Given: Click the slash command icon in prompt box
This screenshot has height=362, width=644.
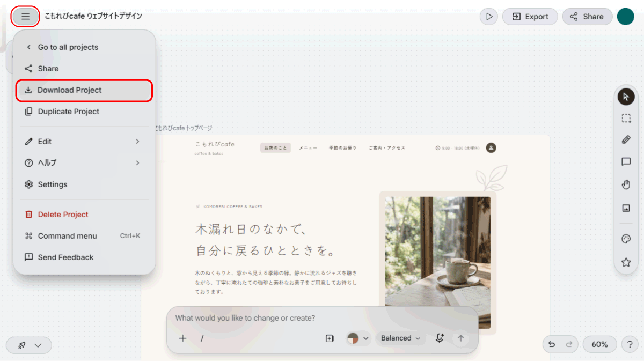Looking at the screenshot, I should pyautogui.click(x=202, y=338).
